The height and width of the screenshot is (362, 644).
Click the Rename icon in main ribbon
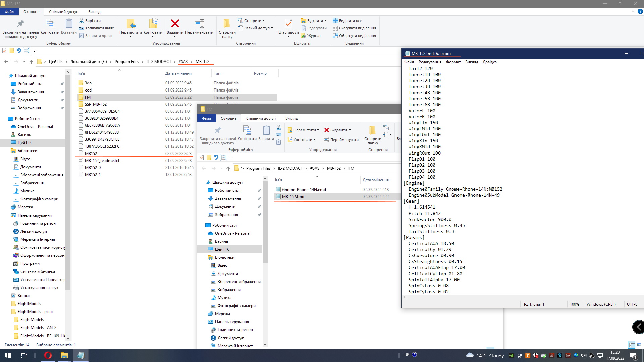199,24
